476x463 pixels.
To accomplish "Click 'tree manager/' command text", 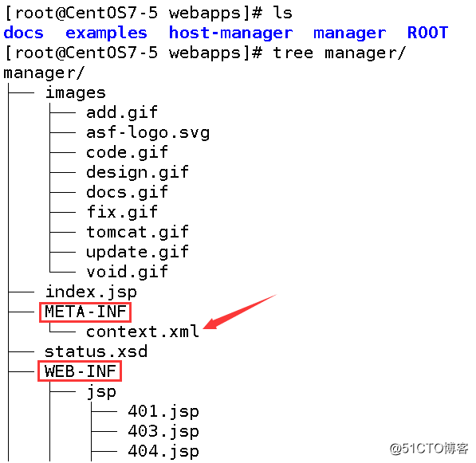I will [x=339, y=53].
